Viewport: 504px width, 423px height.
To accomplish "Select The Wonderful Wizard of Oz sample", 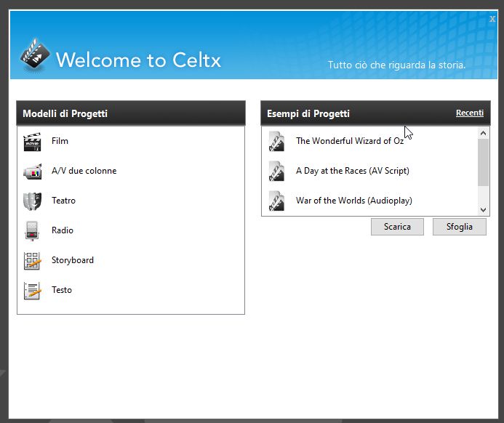I will (350, 141).
